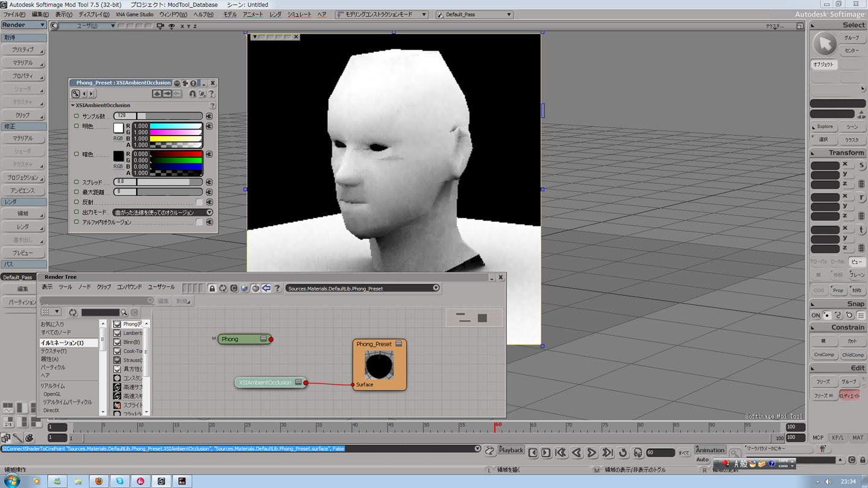Open the Default_Pass dropdown in top bar

(x=474, y=14)
